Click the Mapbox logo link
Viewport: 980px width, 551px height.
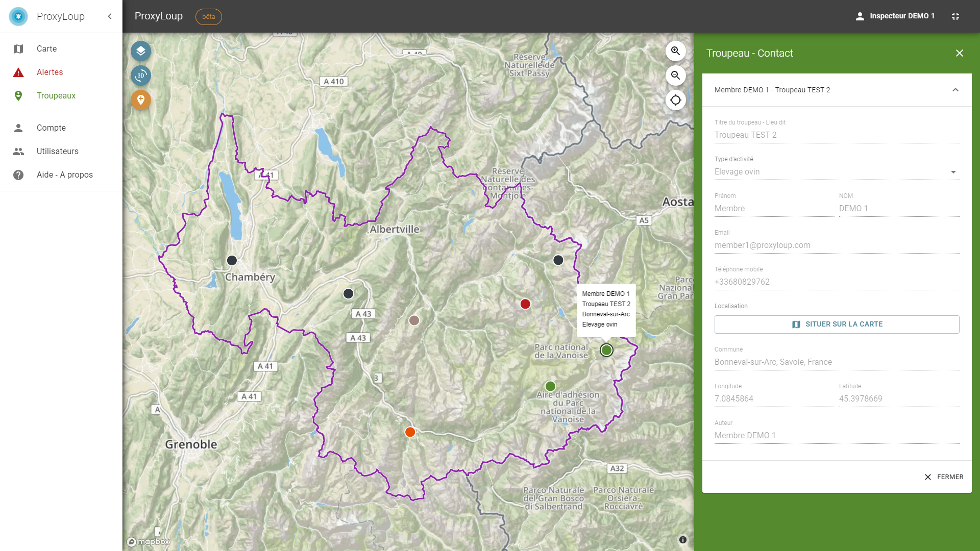(x=148, y=542)
